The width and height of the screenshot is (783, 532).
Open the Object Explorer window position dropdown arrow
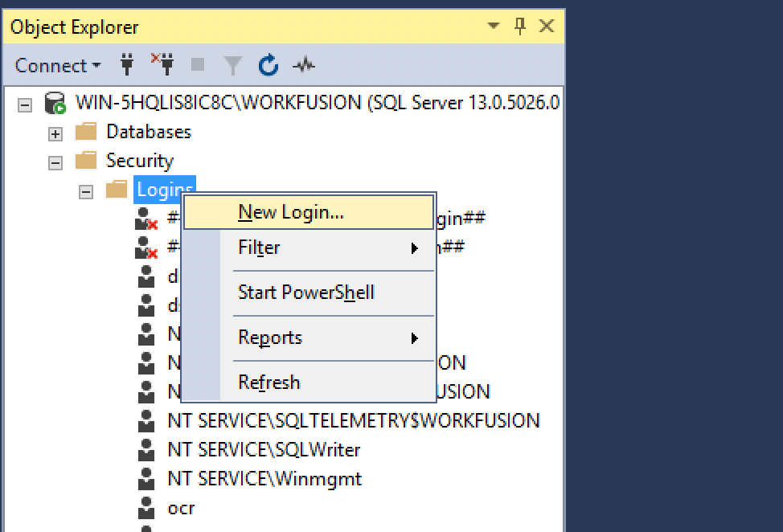(x=494, y=26)
